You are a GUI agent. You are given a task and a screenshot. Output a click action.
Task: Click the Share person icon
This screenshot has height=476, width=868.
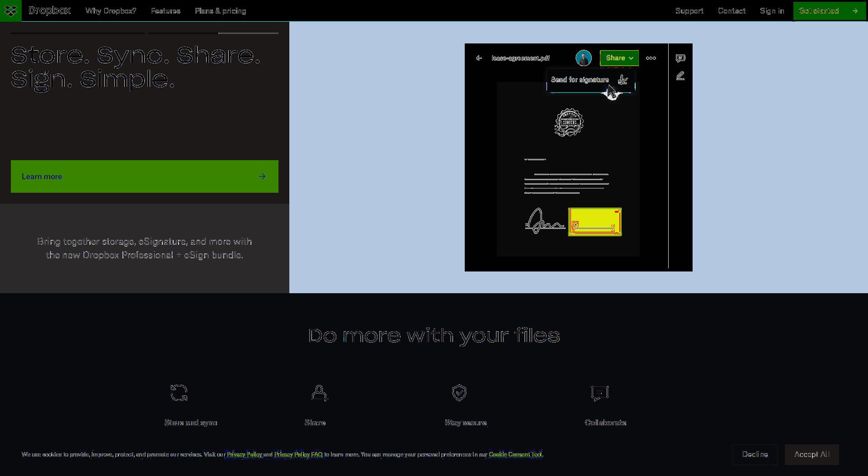[319, 393]
